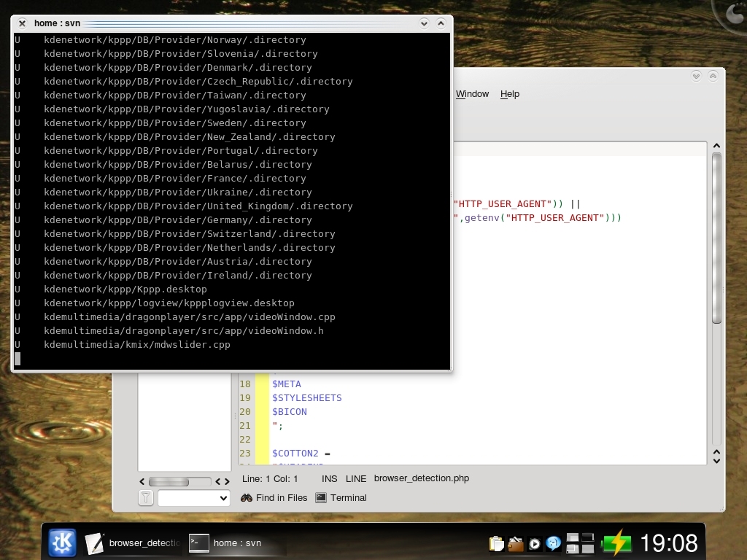Click the kmix/mdwslider.cpp terminal line
The width and height of the screenshot is (747, 560).
tap(136, 344)
